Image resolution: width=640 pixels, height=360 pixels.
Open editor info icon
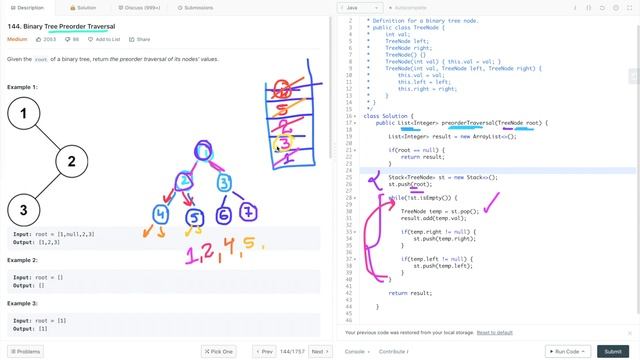[575, 8]
